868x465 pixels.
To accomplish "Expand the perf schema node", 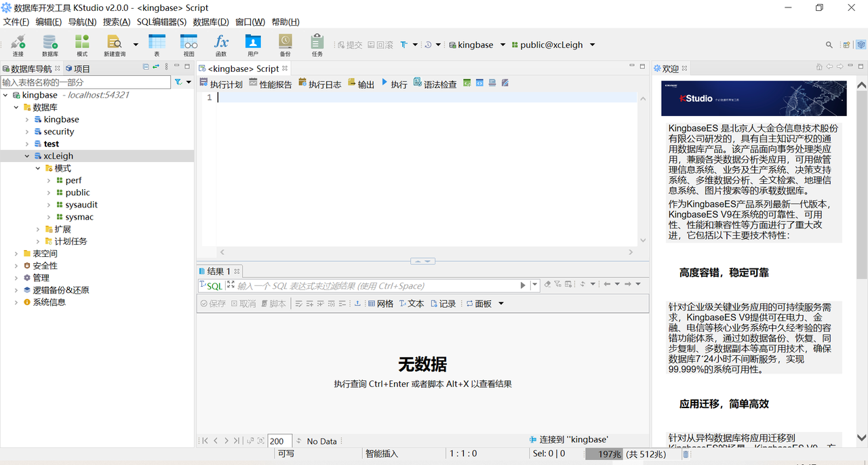I will tap(49, 180).
